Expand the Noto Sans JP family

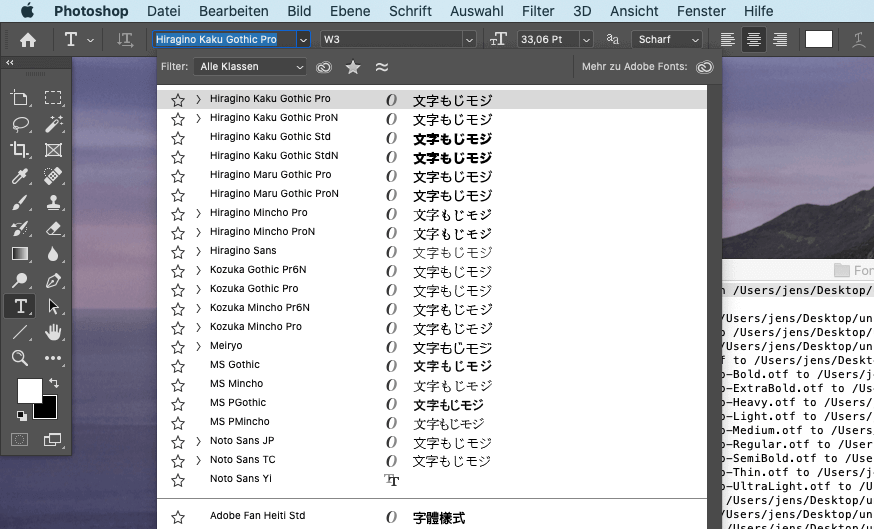point(198,441)
